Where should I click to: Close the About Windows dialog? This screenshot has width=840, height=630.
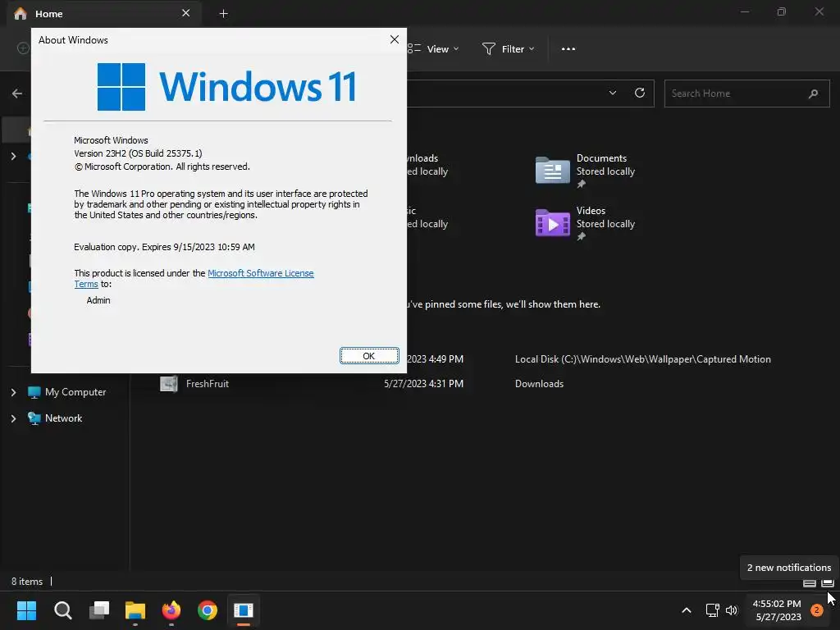pos(395,39)
